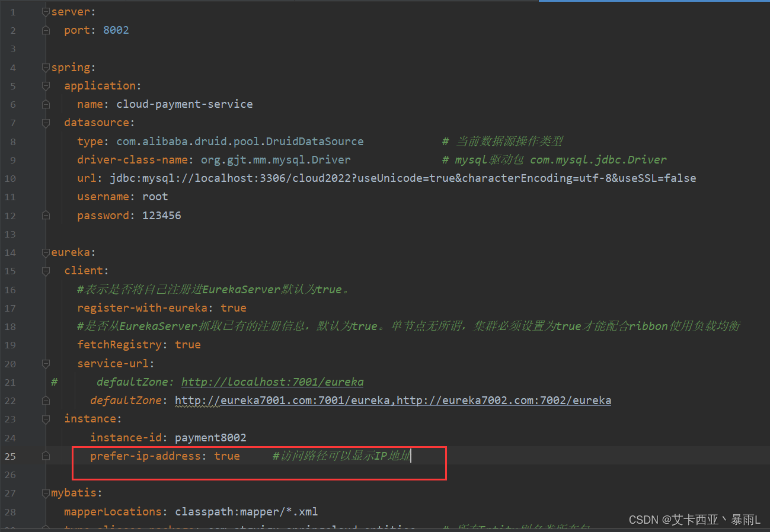The width and height of the screenshot is (770, 532).
Task: Collapse the 'service-url:' fold marker on line 20
Action: tap(46, 363)
